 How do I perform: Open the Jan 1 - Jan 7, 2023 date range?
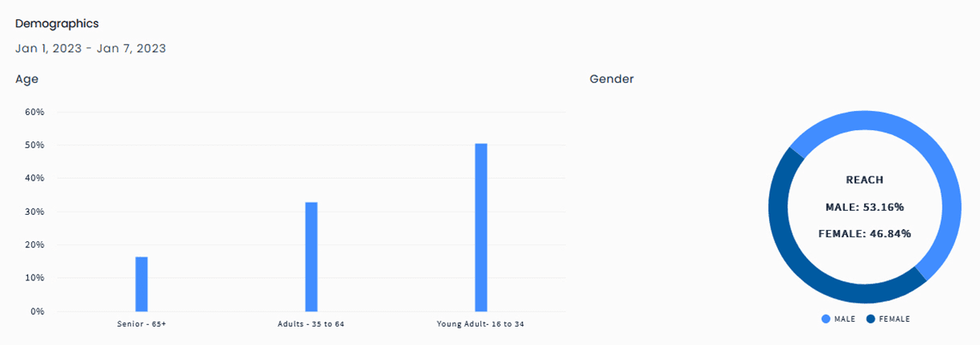tap(90, 49)
